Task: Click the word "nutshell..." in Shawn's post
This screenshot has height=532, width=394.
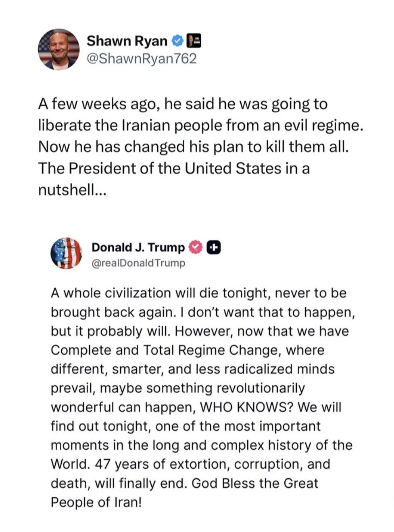Action: [x=72, y=190]
